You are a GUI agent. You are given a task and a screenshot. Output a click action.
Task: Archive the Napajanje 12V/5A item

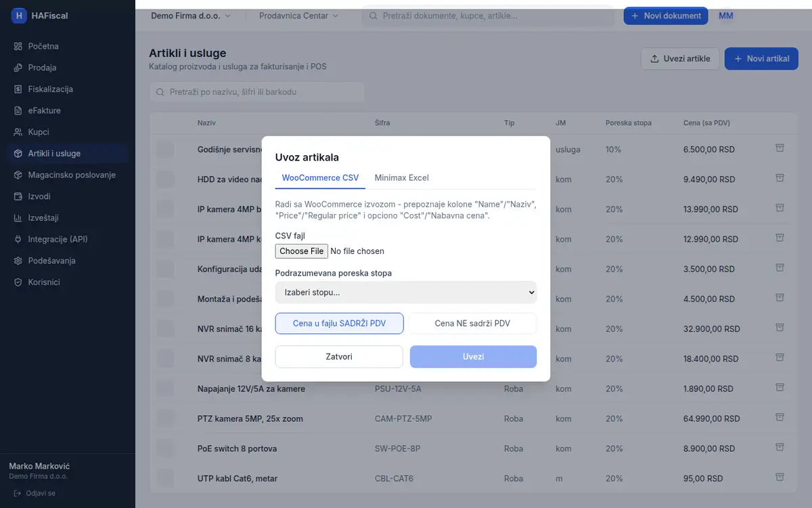click(x=780, y=387)
